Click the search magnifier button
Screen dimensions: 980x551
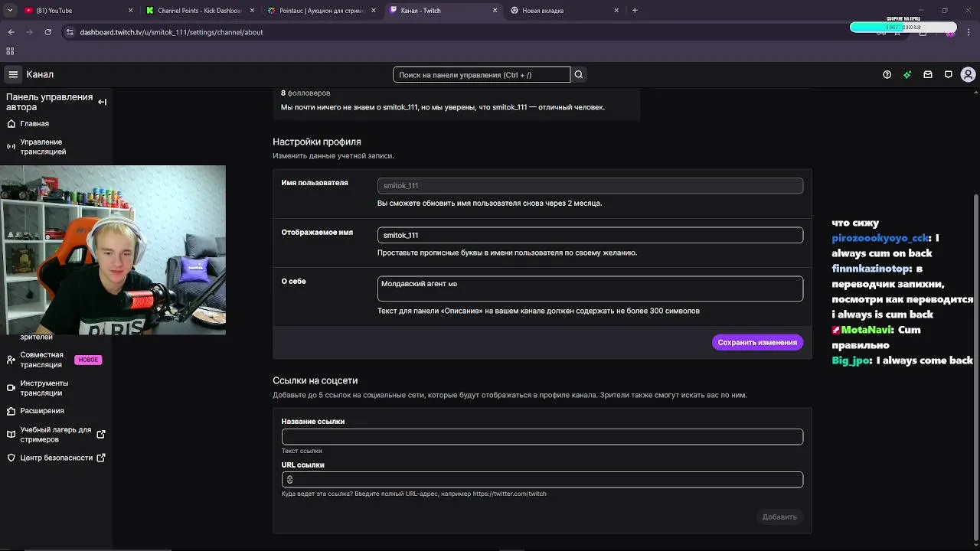tap(579, 74)
